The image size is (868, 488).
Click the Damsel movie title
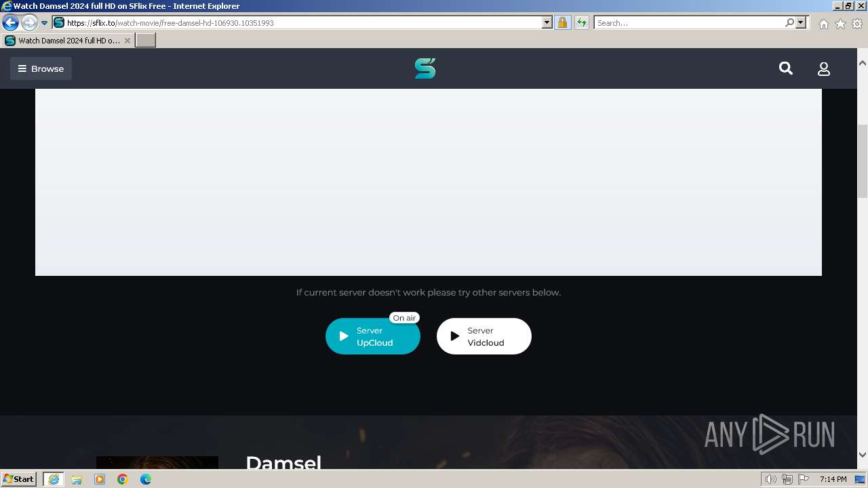283,463
